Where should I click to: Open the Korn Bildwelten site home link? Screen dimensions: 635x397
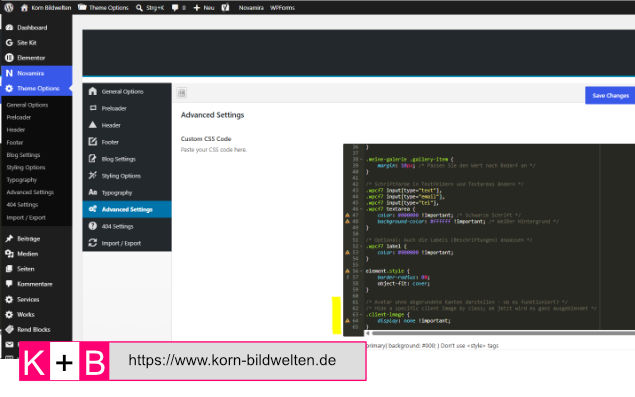(x=45, y=8)
